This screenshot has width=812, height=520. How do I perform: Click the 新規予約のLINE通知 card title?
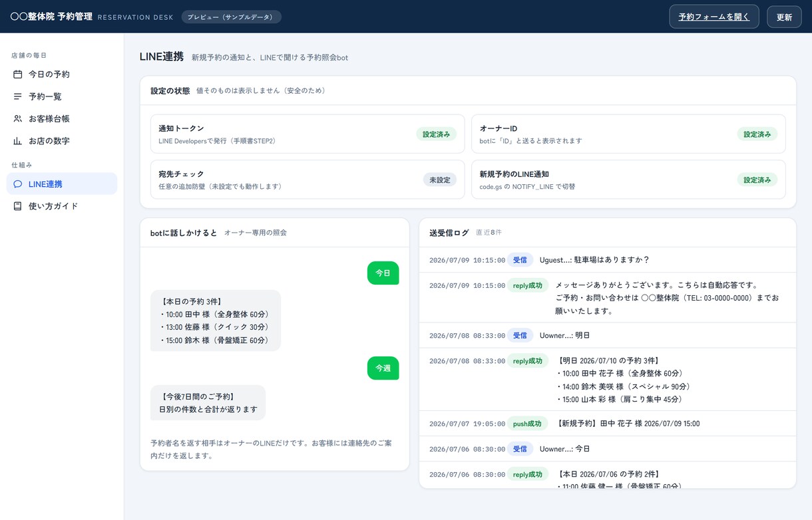click(x=514, y=174)
